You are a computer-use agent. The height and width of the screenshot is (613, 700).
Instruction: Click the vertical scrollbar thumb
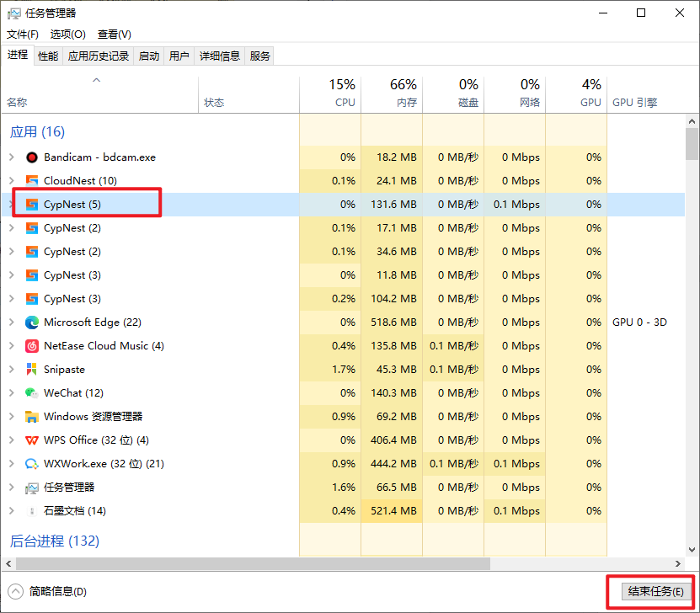692,144
